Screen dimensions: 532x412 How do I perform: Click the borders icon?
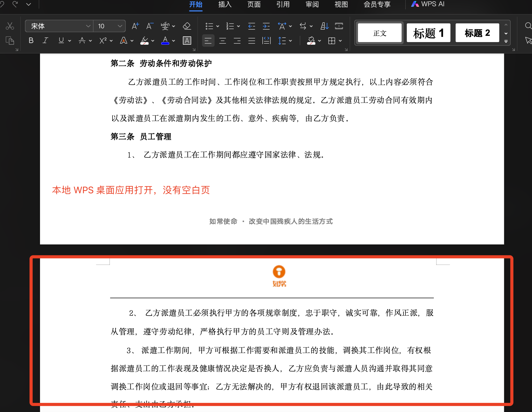[332, 41]
